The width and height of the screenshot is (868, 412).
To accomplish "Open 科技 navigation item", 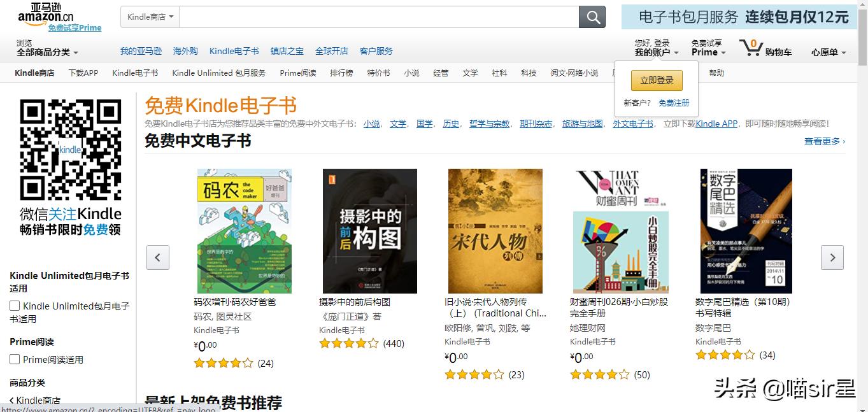I will [x=529, y=73].
